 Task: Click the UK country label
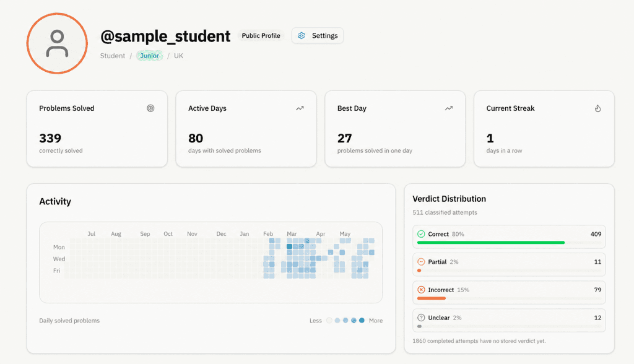(x=178, y=56)
